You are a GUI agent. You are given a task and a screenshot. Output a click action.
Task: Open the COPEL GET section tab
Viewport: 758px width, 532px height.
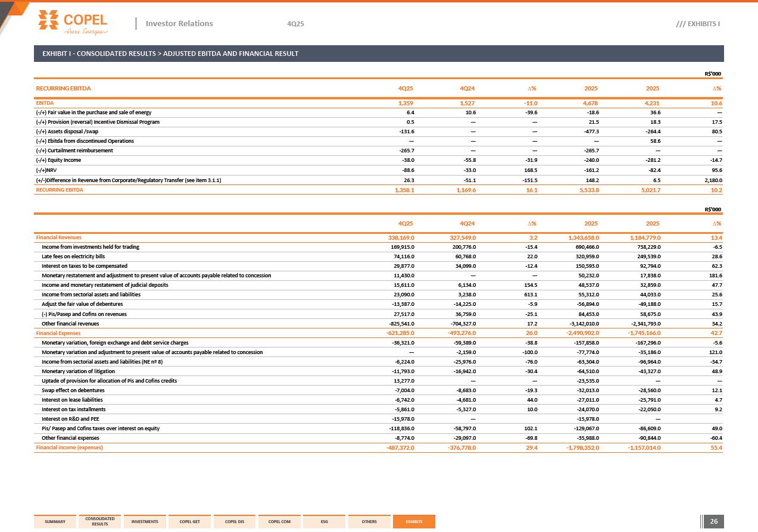coord(189,522)
